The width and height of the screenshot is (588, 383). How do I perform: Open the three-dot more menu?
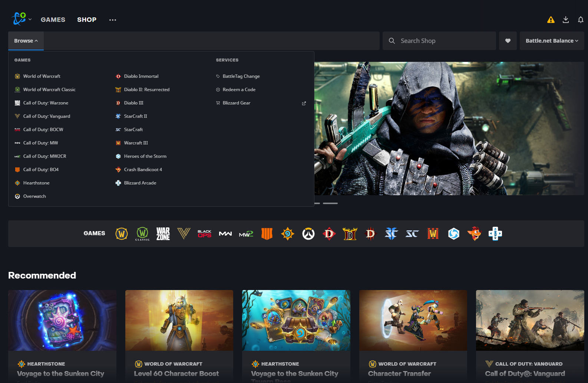pos(113,20)
